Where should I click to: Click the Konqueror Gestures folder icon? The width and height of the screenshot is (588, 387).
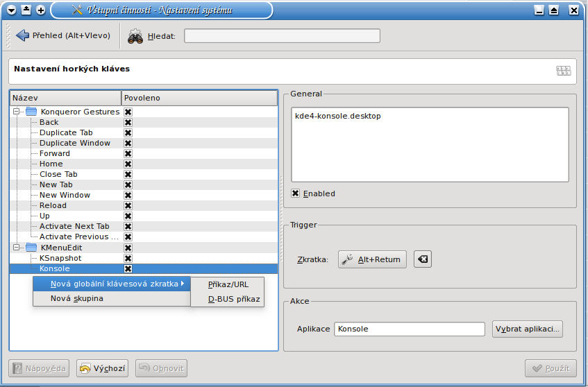click(31, 112)
